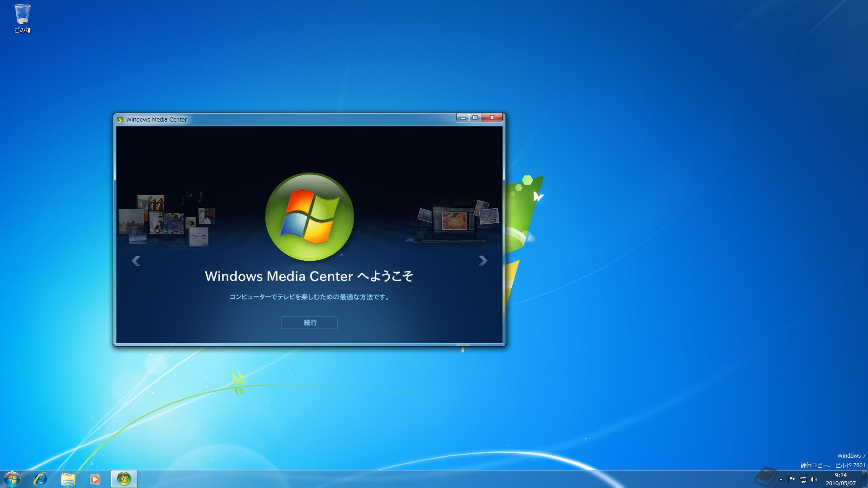Click the 続行 continue button
Image resolution: width=868 pixels, height=488 pixels.
click(x=309, y=323)
